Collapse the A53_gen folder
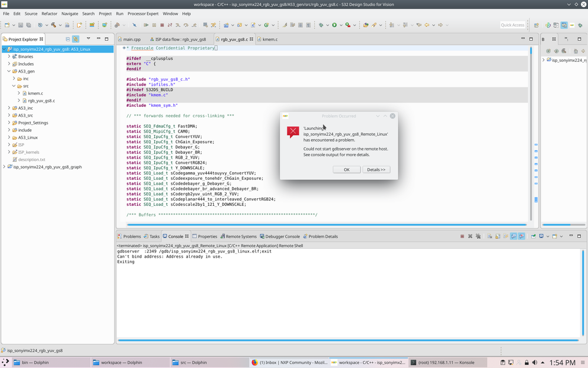 pyautogui.click(x=9, y=71)
